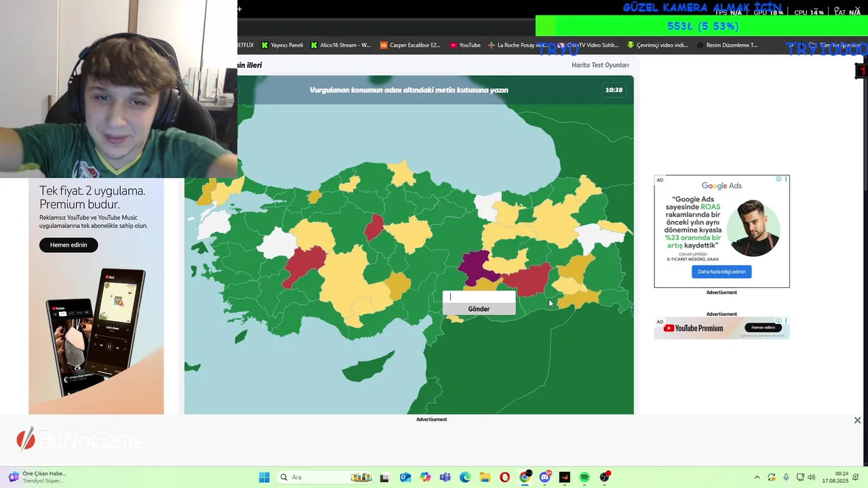The image size is (868, 488).
Task: Click Hemen edinin on the YouTube Premium banner
Action: [763, 327]
